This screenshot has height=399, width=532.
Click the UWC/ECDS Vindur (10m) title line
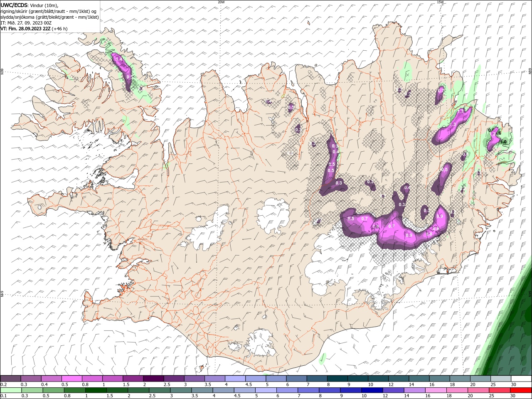pos(30,5)
